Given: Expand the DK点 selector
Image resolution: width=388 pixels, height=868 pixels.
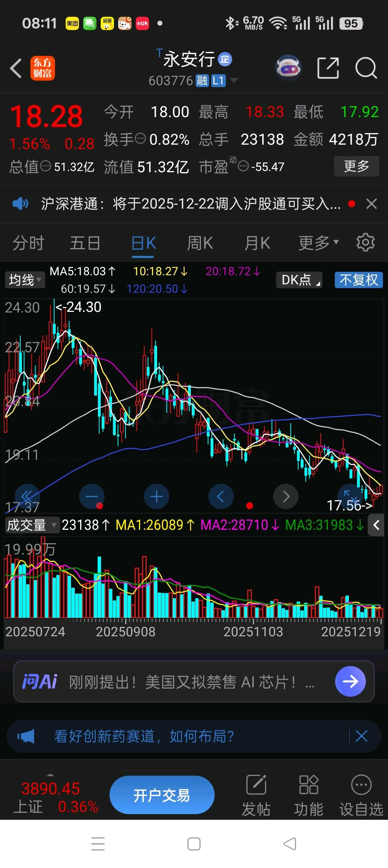Looking at the screenshot, I should click(299, 280).
